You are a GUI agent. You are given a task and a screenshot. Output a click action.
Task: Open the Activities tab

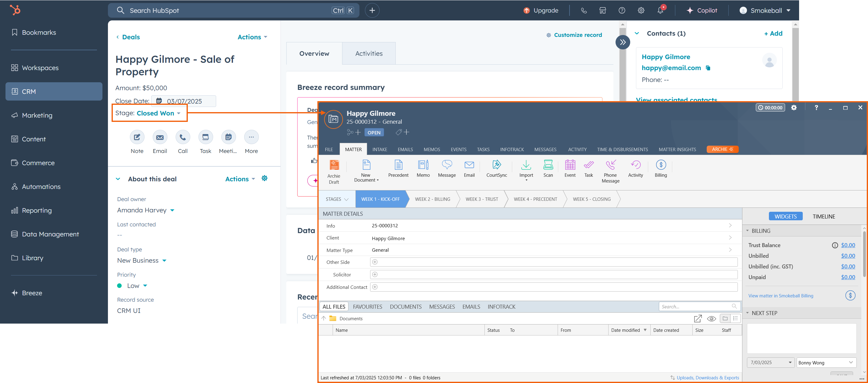tap(369, 54)
